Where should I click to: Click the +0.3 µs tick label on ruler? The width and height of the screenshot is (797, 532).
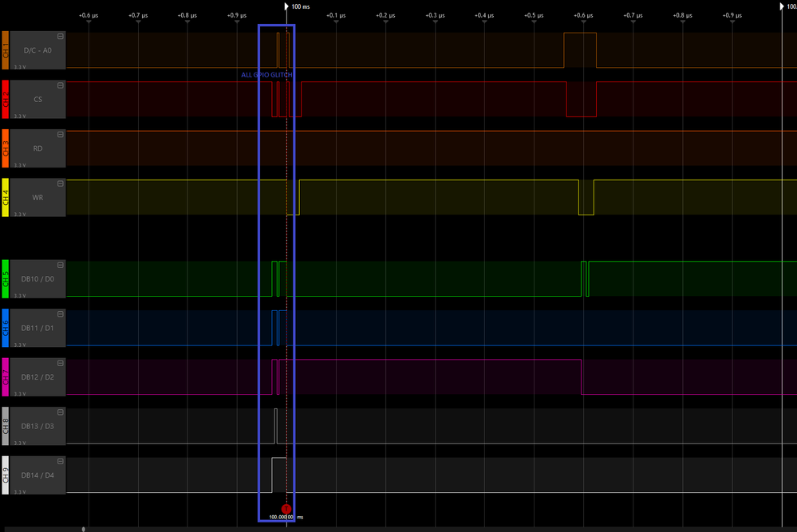[435, 15]
